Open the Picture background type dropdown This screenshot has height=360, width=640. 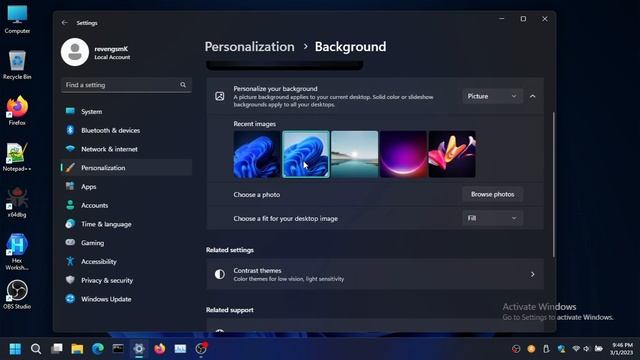coord(492,96)
